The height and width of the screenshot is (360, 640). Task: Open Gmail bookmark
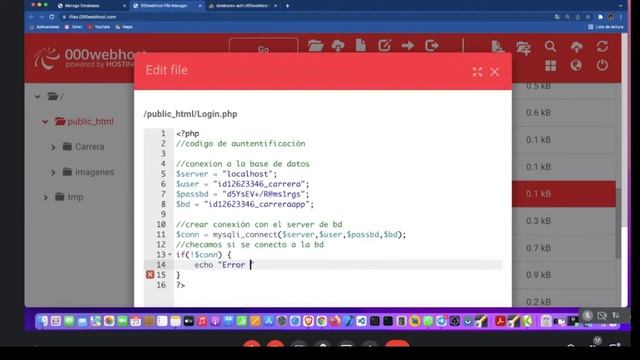pos(74,27)
